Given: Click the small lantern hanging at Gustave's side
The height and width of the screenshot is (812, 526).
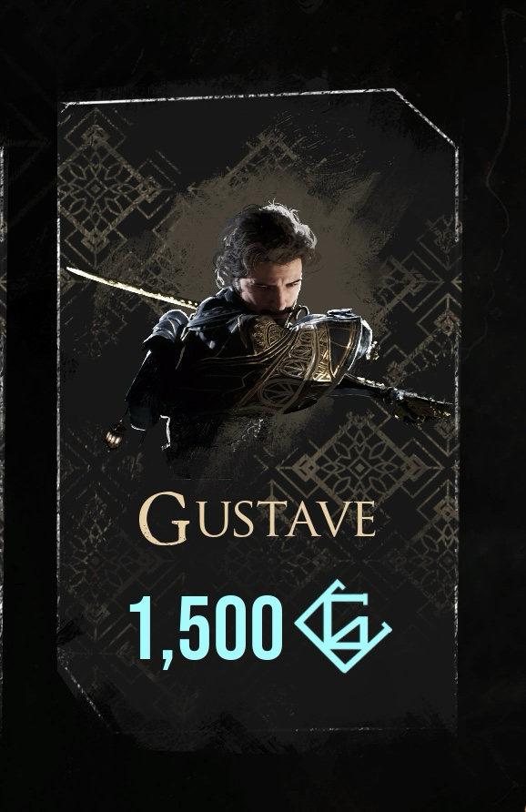Looking at the screenshot, I should (x=115, y=434).
